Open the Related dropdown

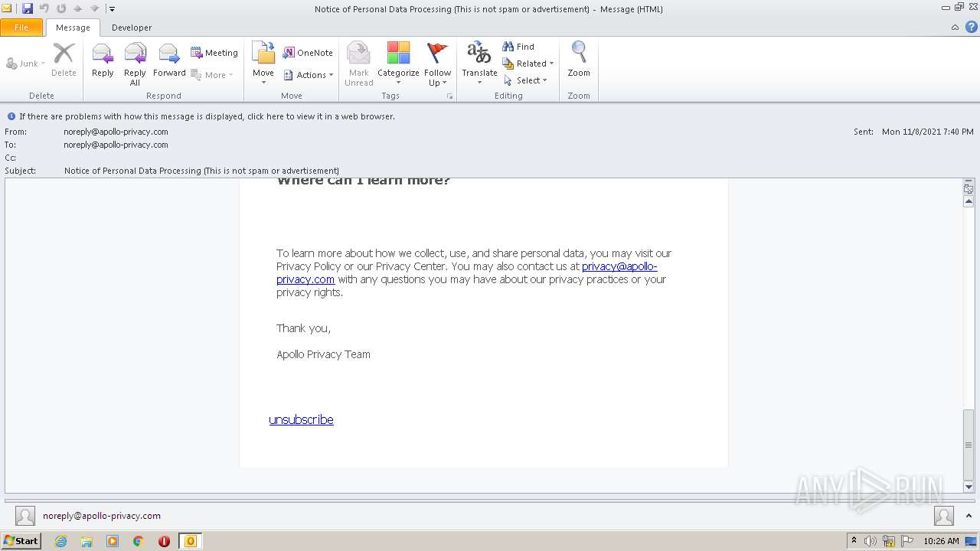click(x=528, y=64)
